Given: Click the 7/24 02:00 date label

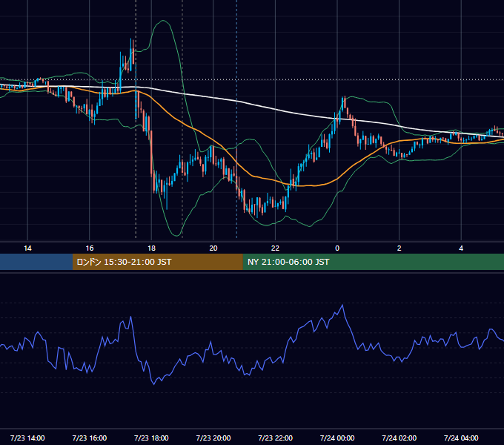Looking at the screenshot, I should (399, 438).
